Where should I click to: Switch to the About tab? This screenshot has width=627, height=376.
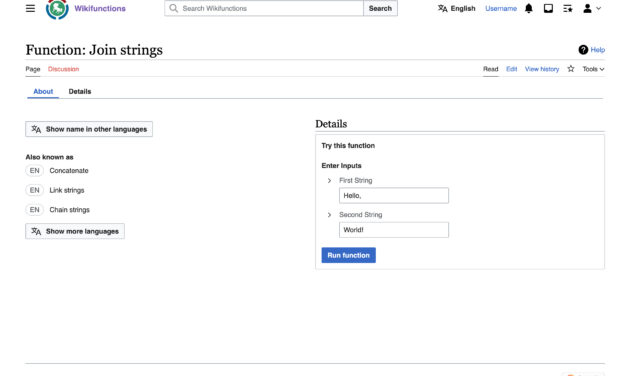tap(43, 91)
